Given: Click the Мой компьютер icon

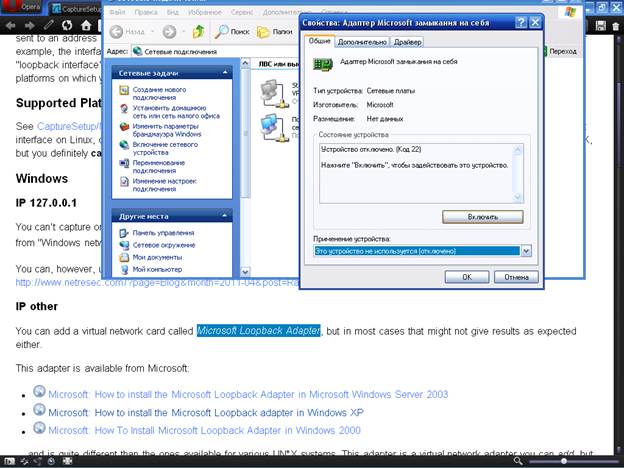Looking at the screenshot, I should pos(124,269).
